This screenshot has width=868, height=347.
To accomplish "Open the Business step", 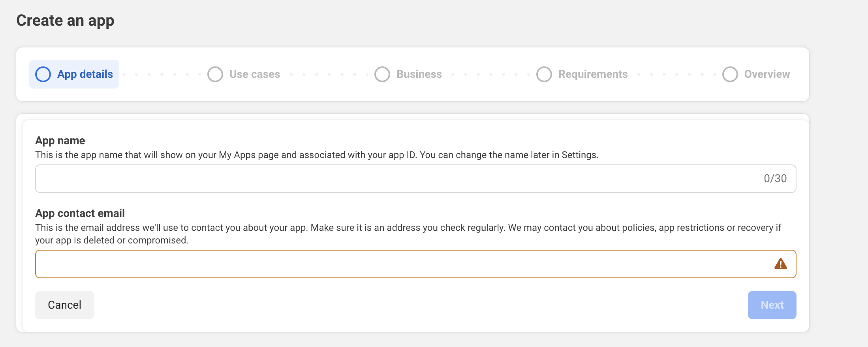I will [408, 74].
